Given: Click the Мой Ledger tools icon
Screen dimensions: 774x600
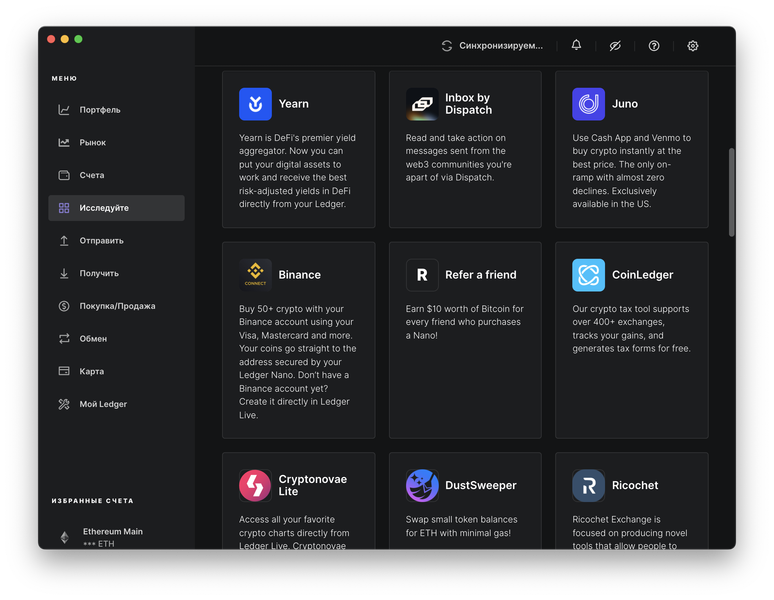Looking at the screenshot, I should (64, 404).
